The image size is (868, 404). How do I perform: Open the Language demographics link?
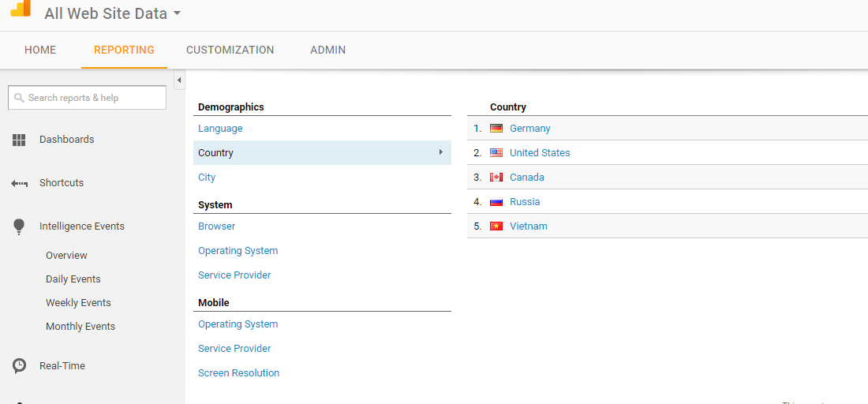coord(220,129)
